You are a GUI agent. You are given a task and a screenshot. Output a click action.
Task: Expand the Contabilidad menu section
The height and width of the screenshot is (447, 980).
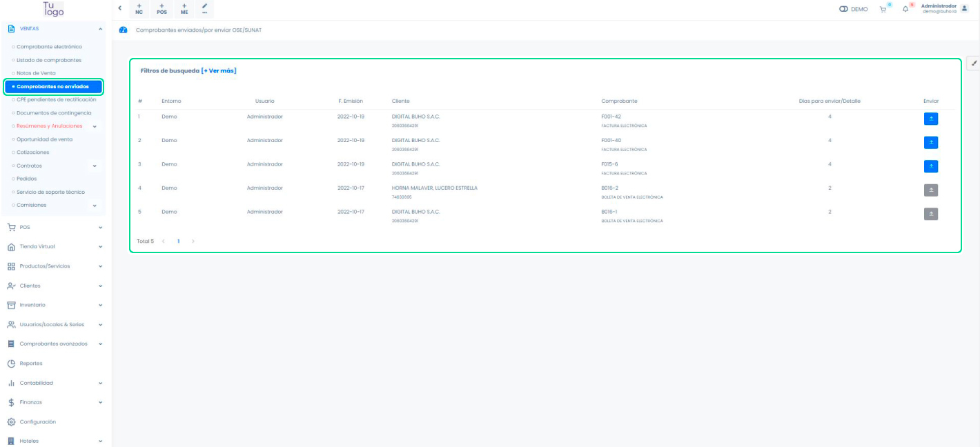(x=54, y=383)
